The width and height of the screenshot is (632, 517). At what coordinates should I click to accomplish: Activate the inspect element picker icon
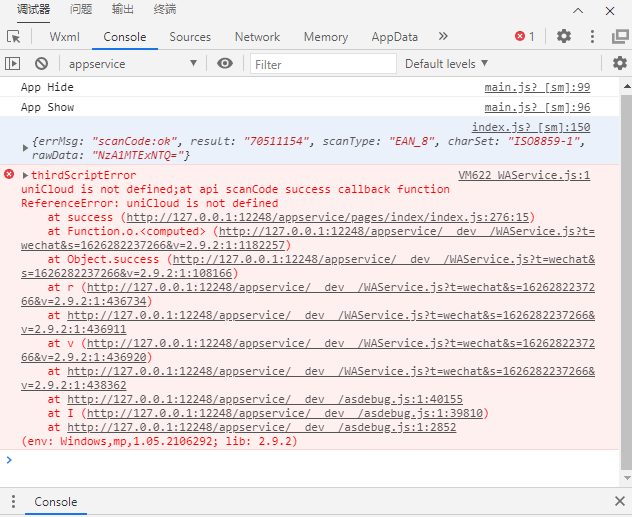[x=14, y=37]
